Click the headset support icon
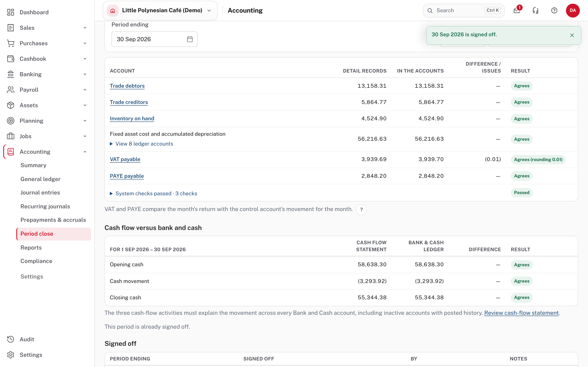 click(536, 10)
